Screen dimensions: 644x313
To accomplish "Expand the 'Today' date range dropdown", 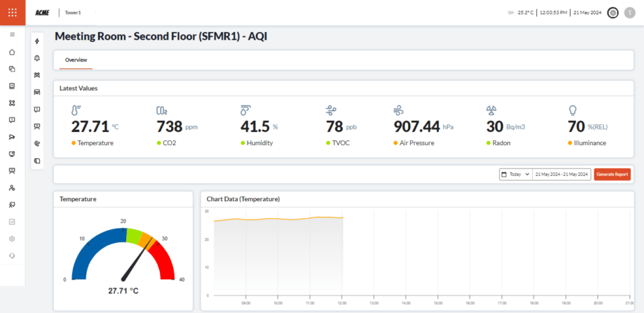I will pos(516,174).
